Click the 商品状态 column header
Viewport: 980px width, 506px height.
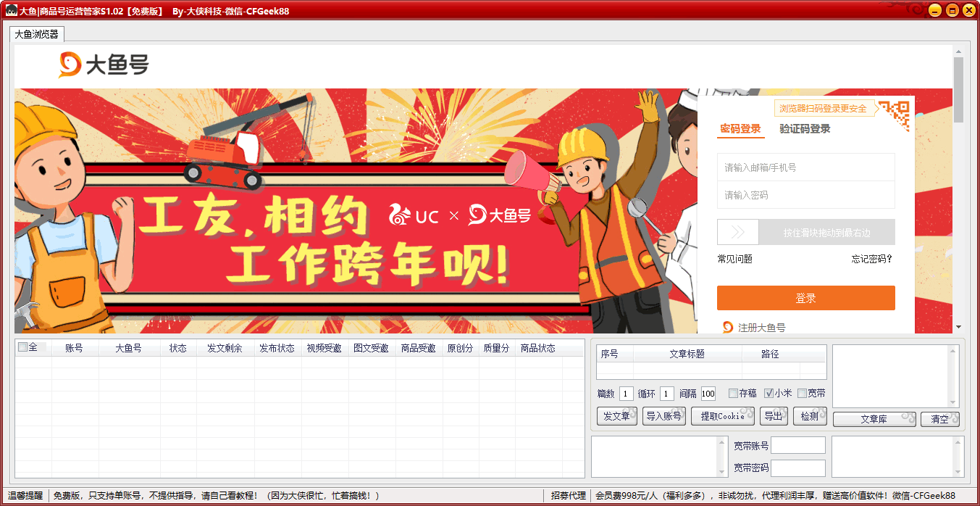pyautogui.click(x=538, y=348)
